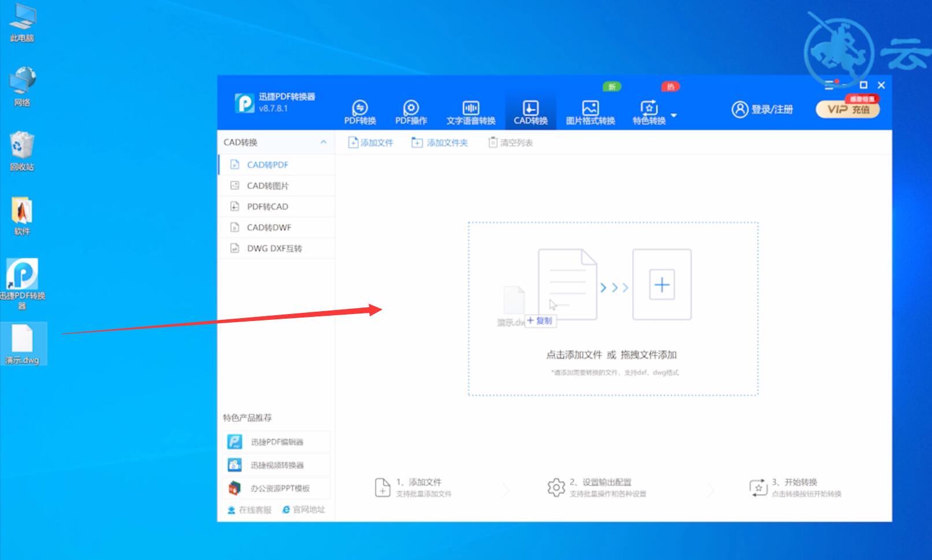Click 特色产品推荐 heading text
932x560 pixels.
[x=247, y=417]
